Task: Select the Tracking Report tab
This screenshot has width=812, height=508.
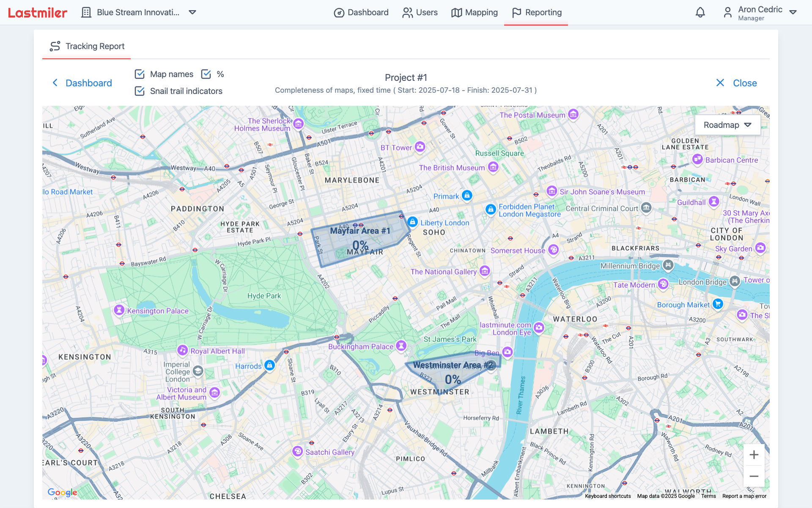Action: [x=87, y=46]
